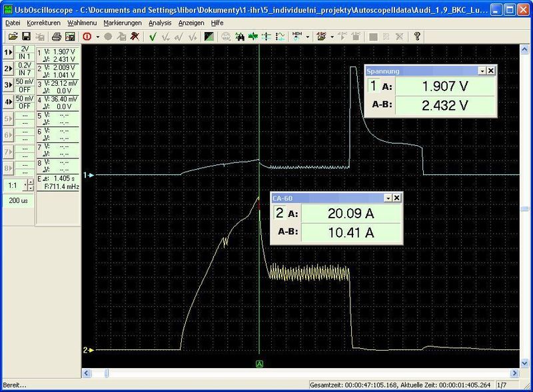Collapse Spannung panel with its arrow
The image size is (533, 392).
point(482,71)
